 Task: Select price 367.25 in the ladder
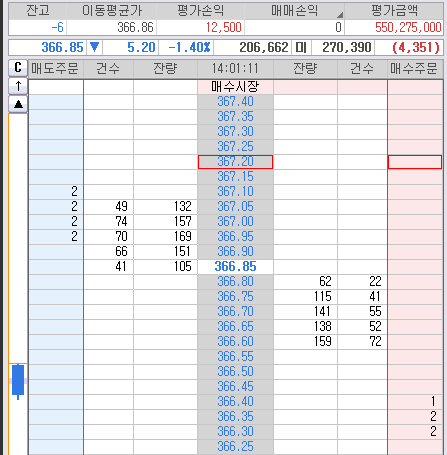click(235, 146)
